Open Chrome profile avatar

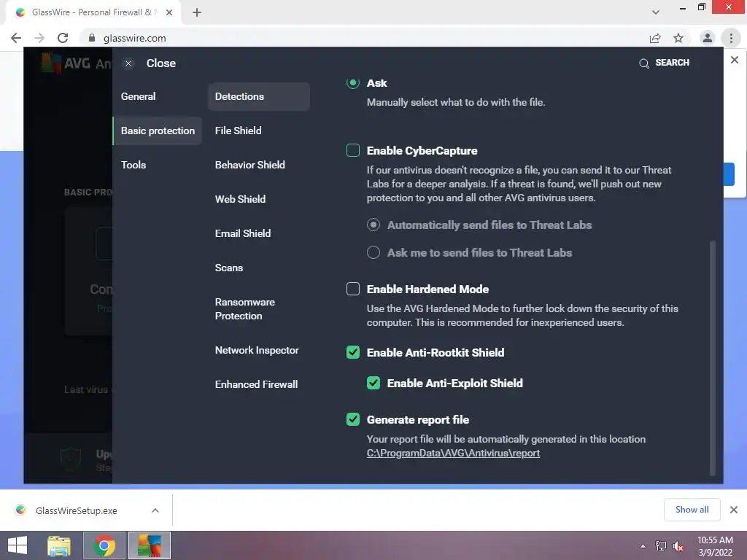[708, 38]
